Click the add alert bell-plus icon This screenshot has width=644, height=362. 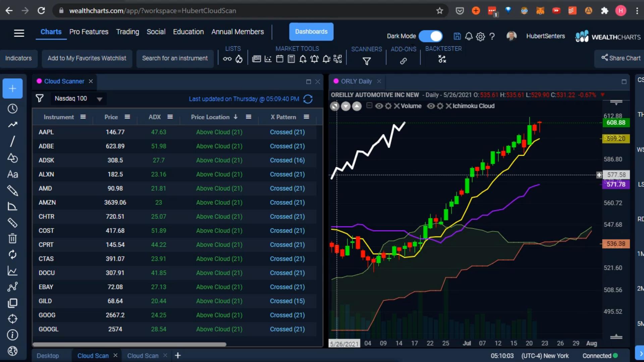[303, 59]
